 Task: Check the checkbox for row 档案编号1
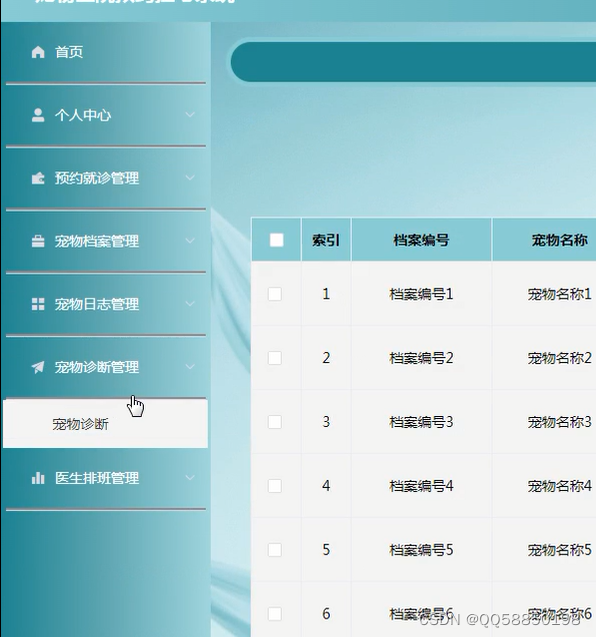click(275, 294)
